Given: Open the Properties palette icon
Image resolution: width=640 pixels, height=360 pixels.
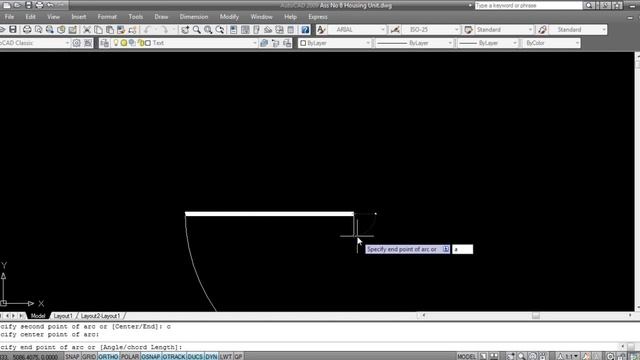Looking at the screenshot, I should pos(233,29).
